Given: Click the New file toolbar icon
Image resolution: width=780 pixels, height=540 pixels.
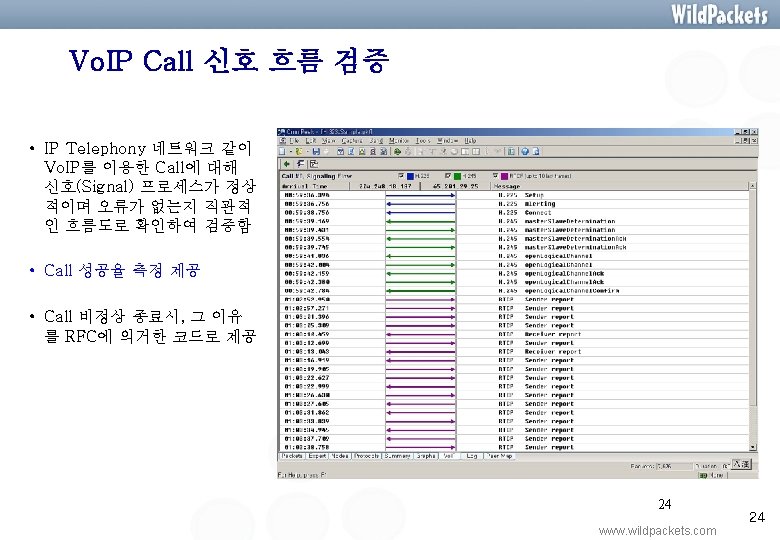Looking at the screenshot, I should tap(282, 152).
